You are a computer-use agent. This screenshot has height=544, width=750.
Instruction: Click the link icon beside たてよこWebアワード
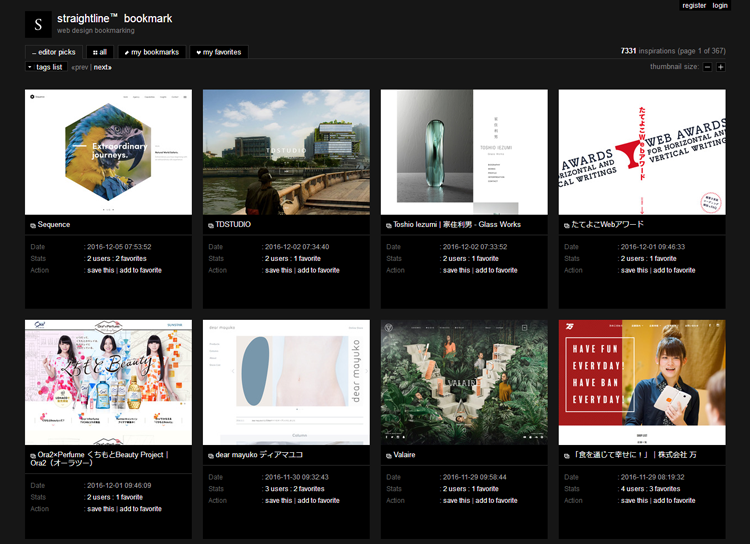(567, 225)
